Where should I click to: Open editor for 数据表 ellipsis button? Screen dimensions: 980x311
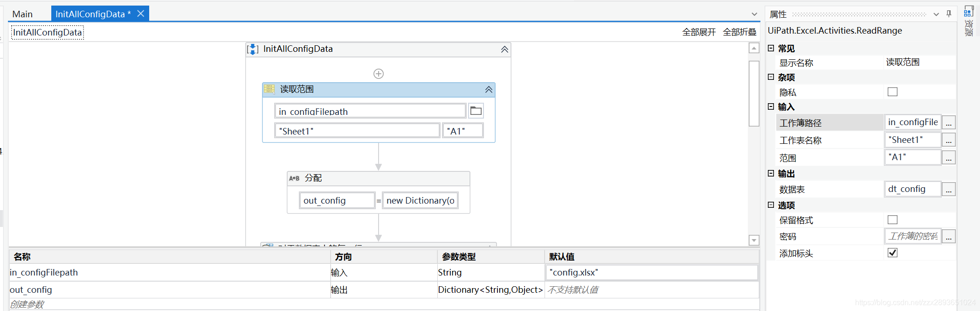click(949, 189)
